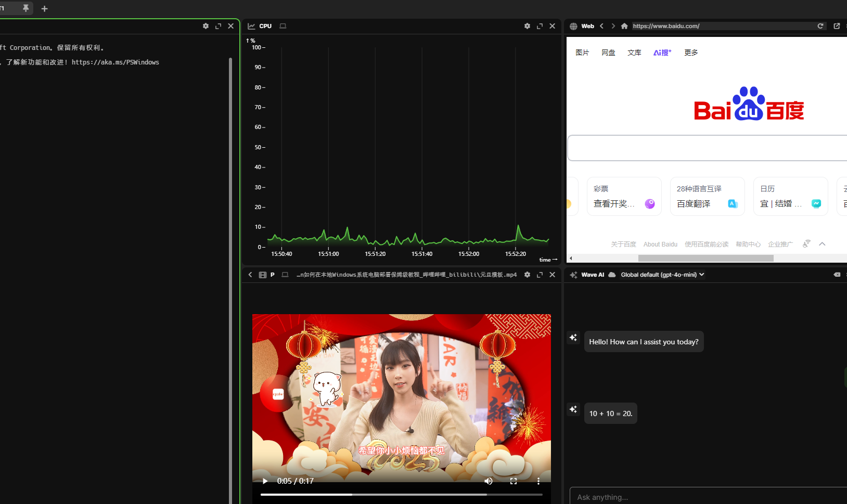Click the 帮助中心 link
Viewport: 847px width, 504px height.
point(748,244)
